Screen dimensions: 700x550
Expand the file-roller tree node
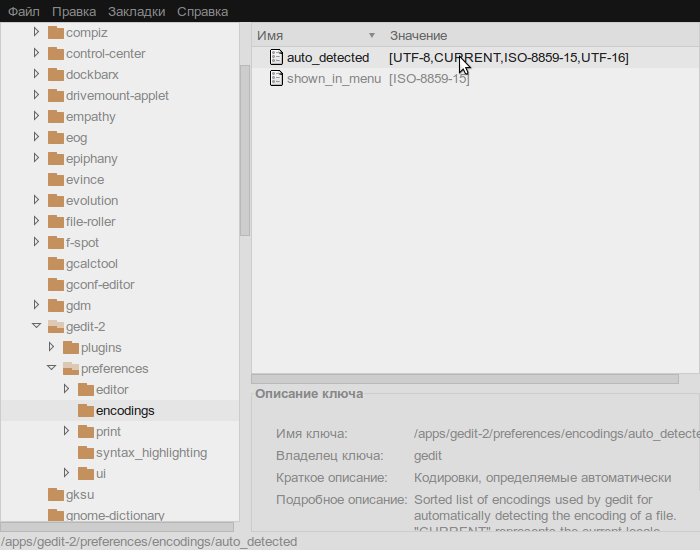tap(37, 221)
